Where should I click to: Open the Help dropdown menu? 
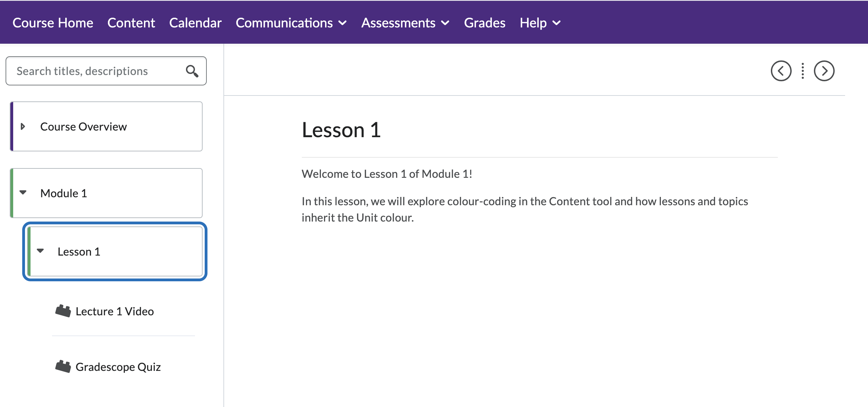[x=540, y=23]
